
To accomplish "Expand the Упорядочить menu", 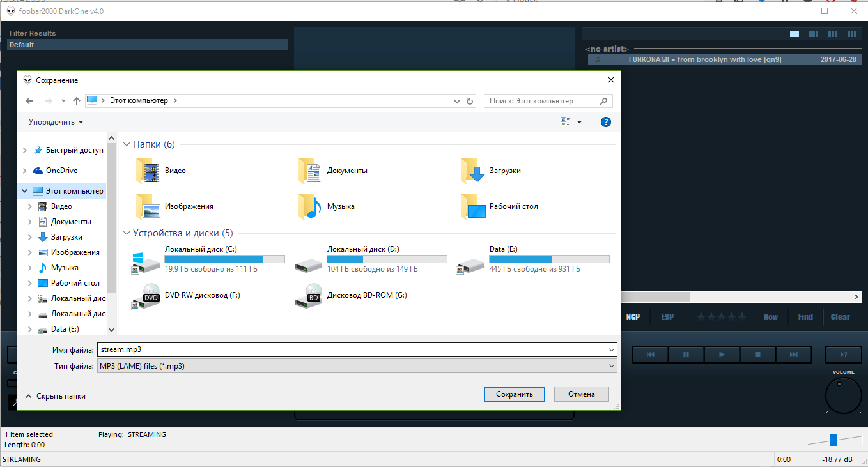I will pyautogui.click(x=56, y=122).
